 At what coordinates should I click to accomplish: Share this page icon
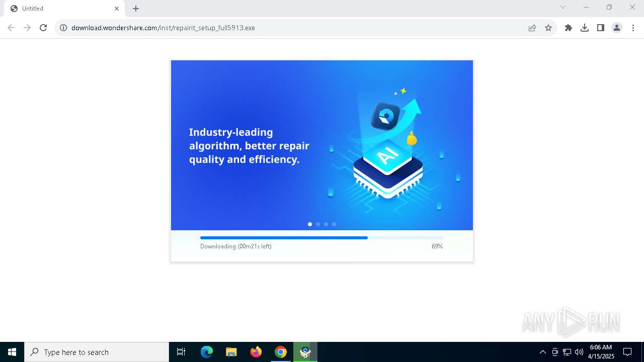tap(532, 28)
